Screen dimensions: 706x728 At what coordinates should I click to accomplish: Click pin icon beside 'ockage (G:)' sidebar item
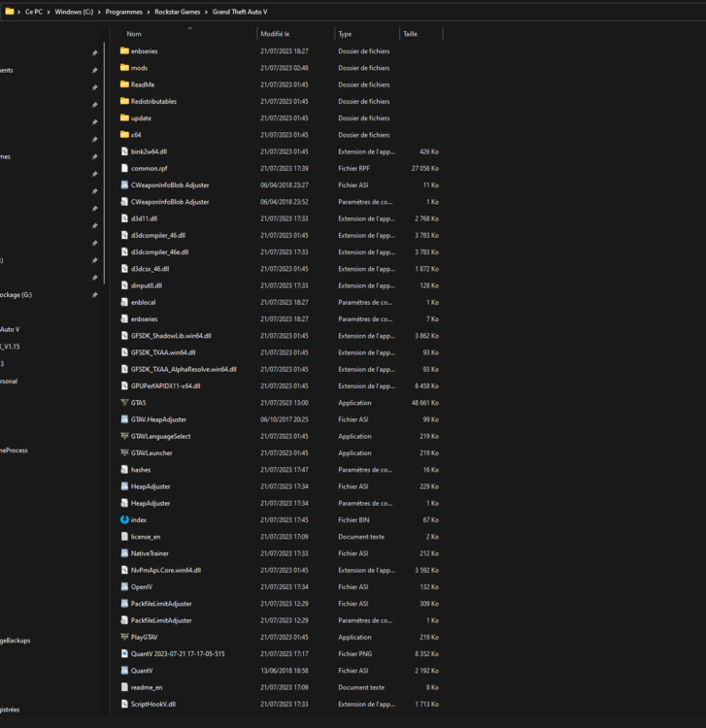click(x=95, y=295)
